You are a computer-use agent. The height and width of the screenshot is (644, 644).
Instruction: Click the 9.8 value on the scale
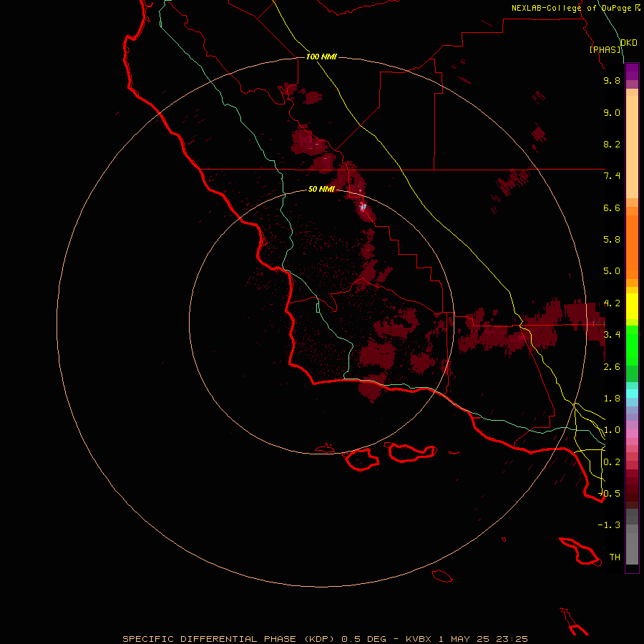coord(612,80)
